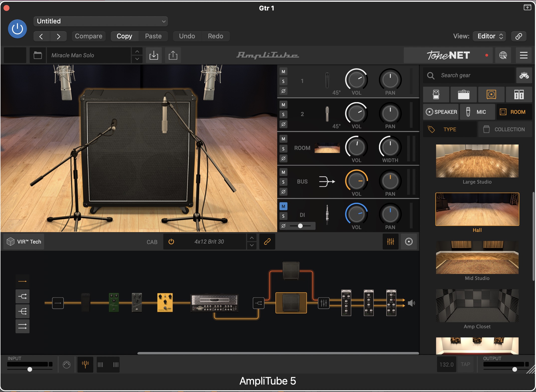The height and width of the screenshot is (392, 536).
Task: Select the amp gear category icon
Action: pyautogui.click(x=464, y=95)
